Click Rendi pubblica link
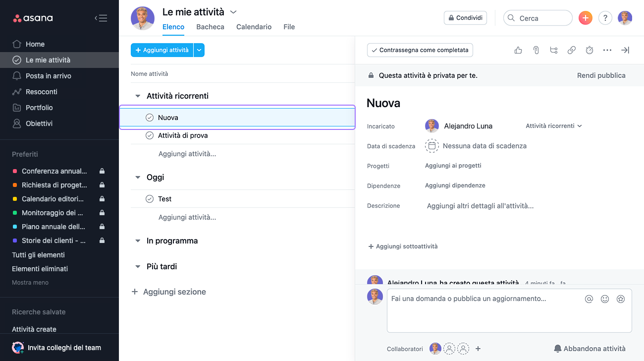The height and width of the screenshot is (361, 644). [601, 75]
